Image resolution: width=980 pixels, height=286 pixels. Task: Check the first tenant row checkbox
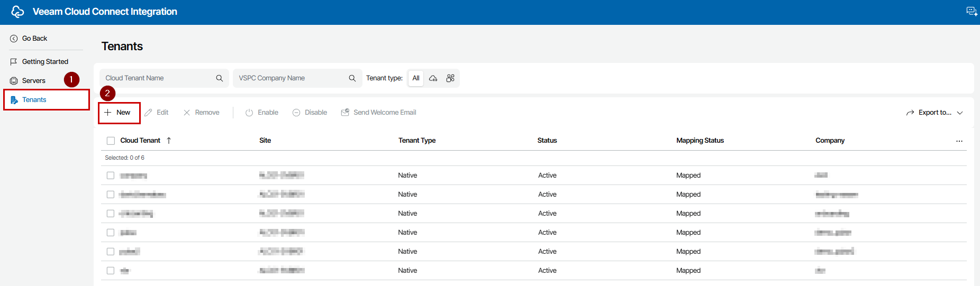(111, 176)
